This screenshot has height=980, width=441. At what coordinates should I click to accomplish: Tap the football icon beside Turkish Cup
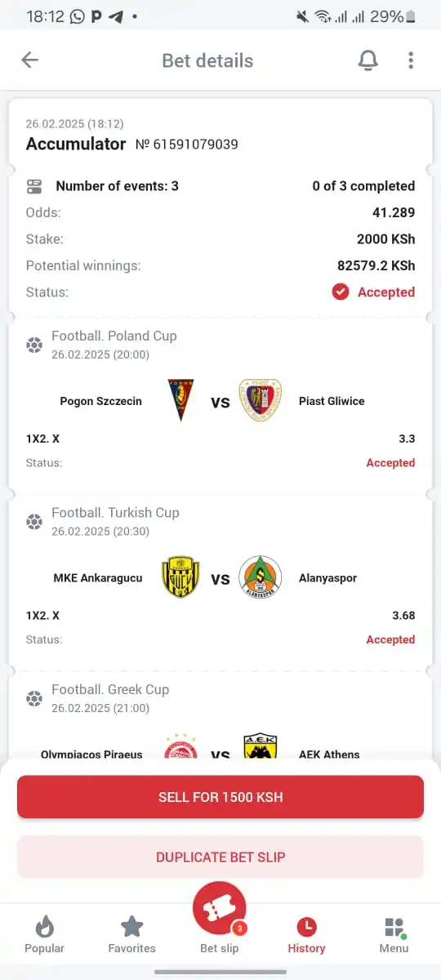click(34, 521)
